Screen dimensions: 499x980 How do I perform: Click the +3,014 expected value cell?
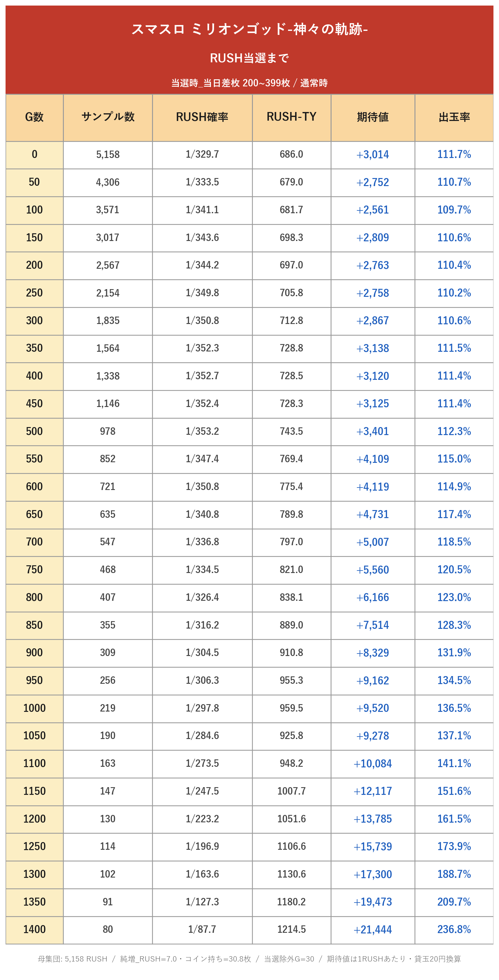pos(373,155)
